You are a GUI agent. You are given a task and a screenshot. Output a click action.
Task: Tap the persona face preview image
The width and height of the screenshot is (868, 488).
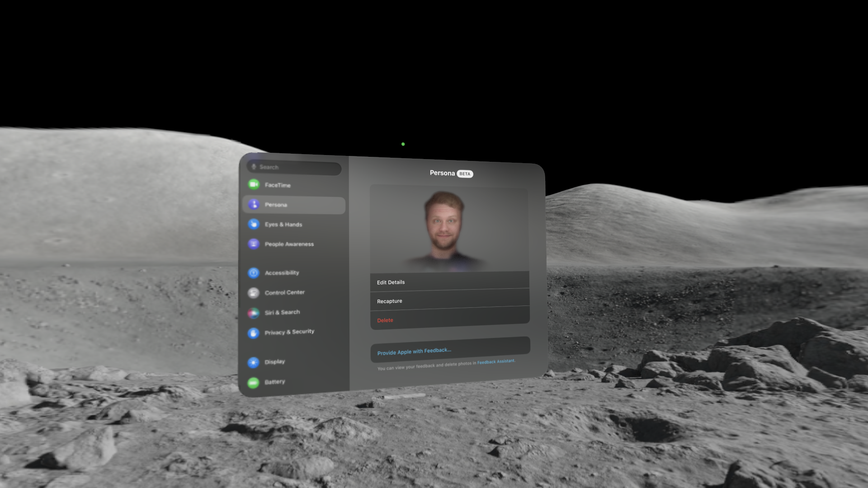449,229
